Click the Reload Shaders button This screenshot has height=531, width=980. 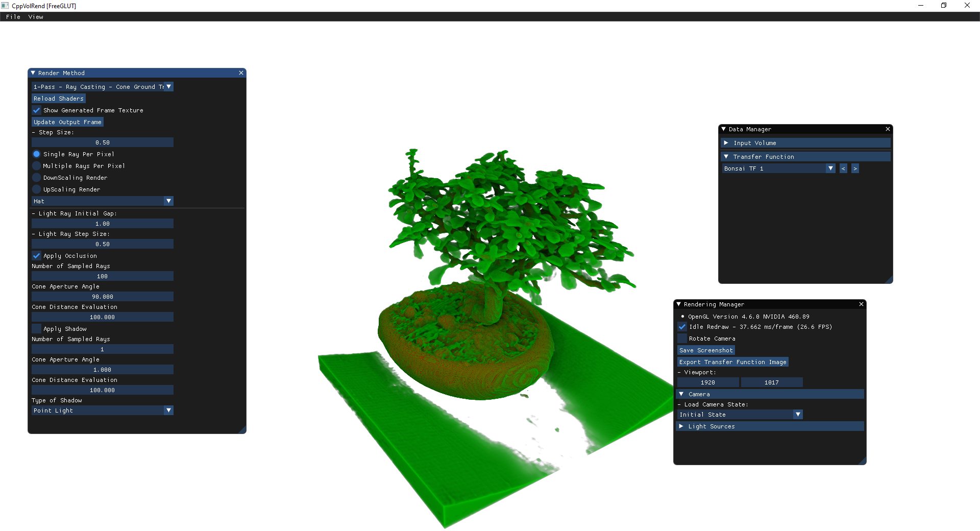(58, 98)
